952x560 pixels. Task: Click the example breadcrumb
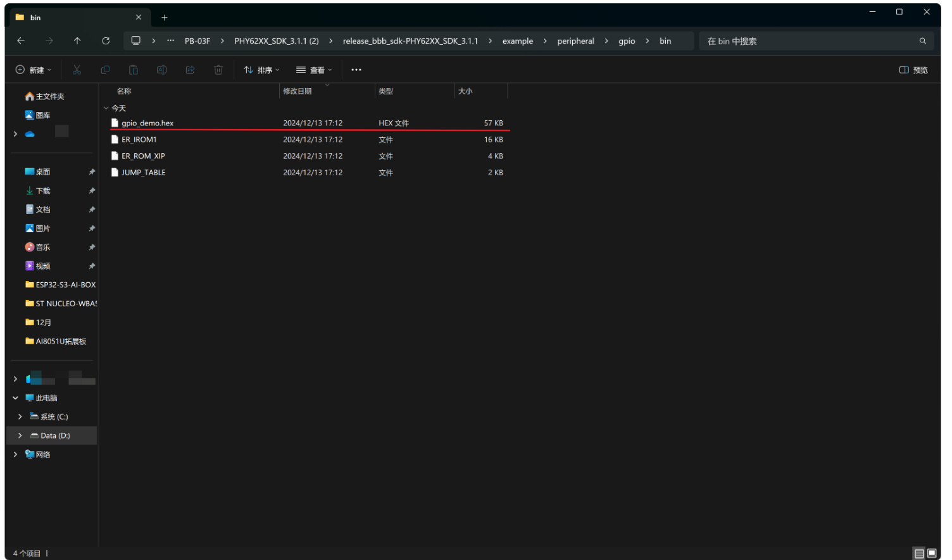tap(518, 40)
